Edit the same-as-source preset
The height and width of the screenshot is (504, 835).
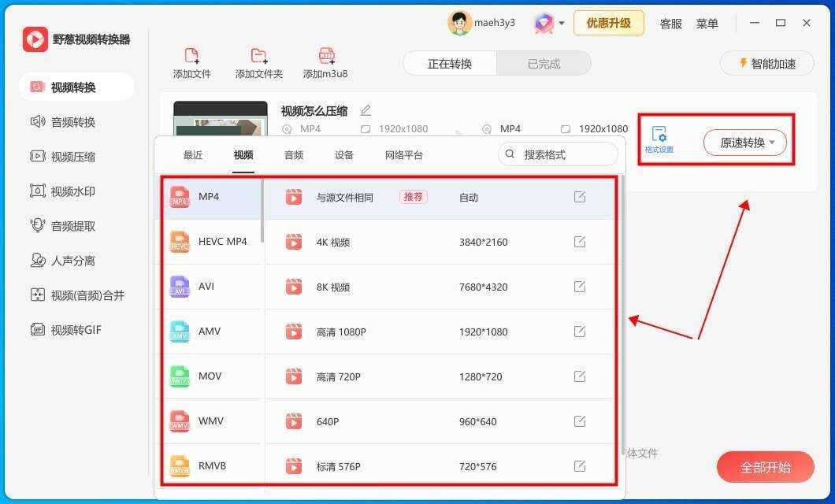[580, 197]
